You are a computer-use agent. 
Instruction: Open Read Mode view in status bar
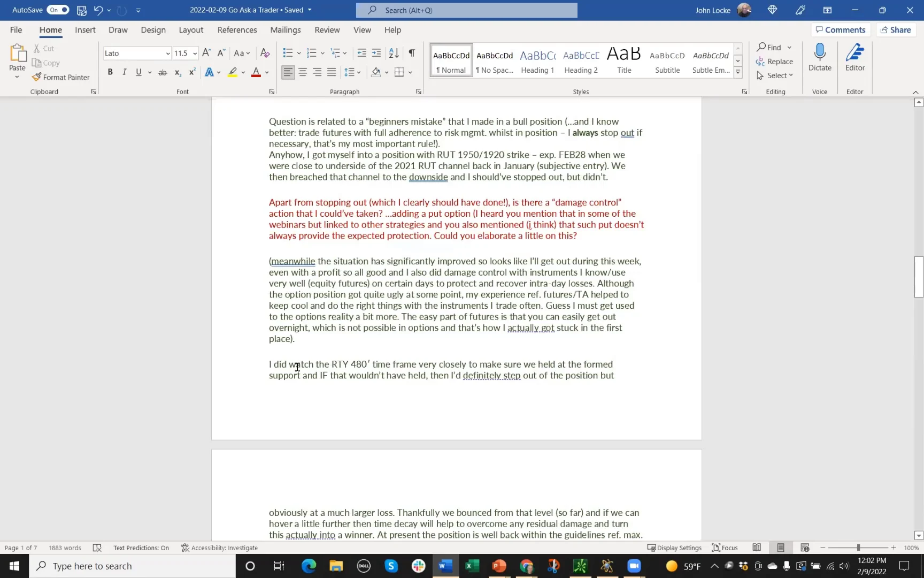pyautogui.click(x=757, y=547)
